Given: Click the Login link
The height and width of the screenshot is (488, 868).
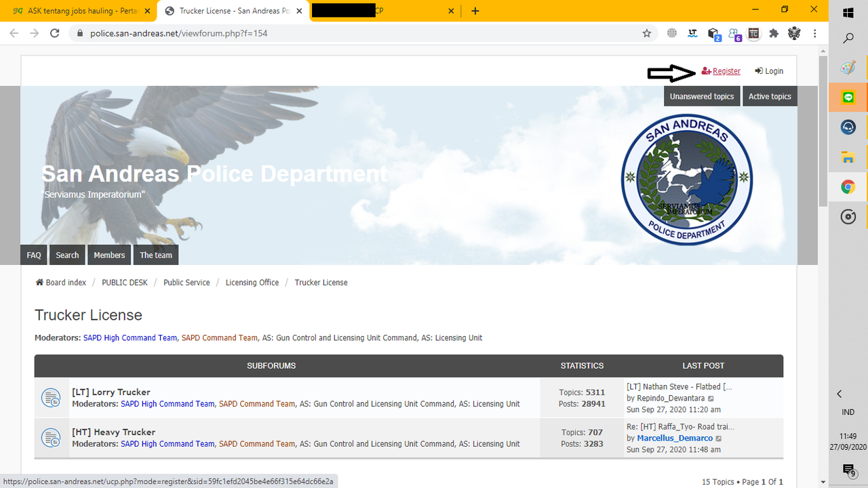Looking at the screenshot, I should pyautogui.click(x=769, y=71).
